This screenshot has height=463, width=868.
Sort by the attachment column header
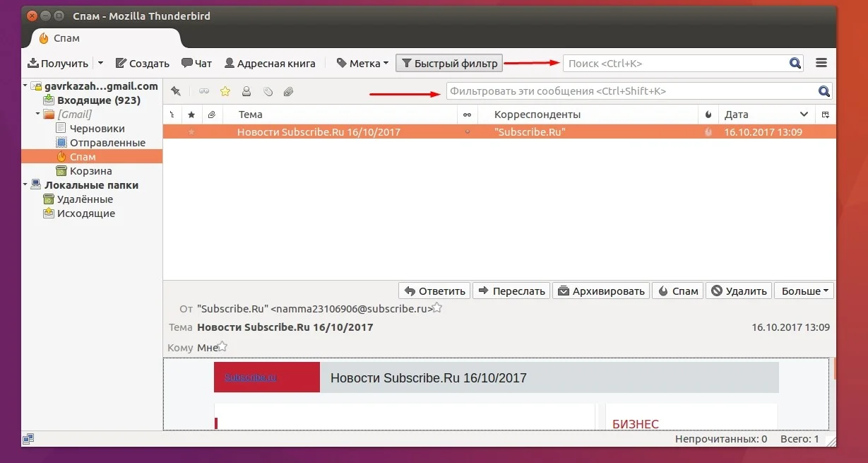[x=211, y=114]
